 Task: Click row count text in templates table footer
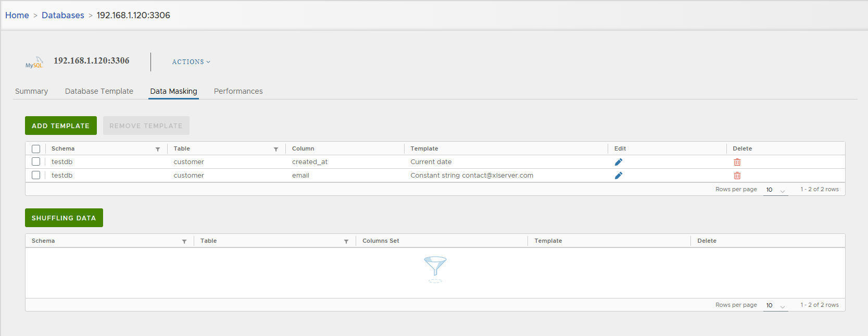(820, 190)
